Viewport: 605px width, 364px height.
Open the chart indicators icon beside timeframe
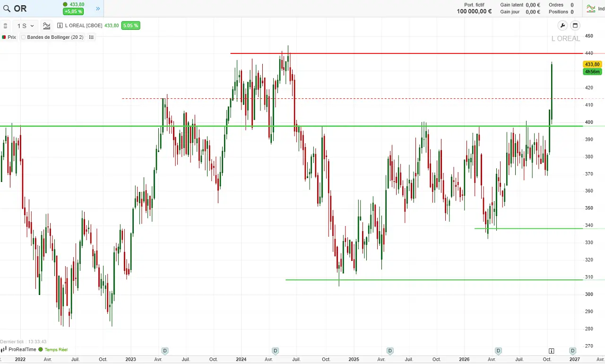[x=46, y=26]
